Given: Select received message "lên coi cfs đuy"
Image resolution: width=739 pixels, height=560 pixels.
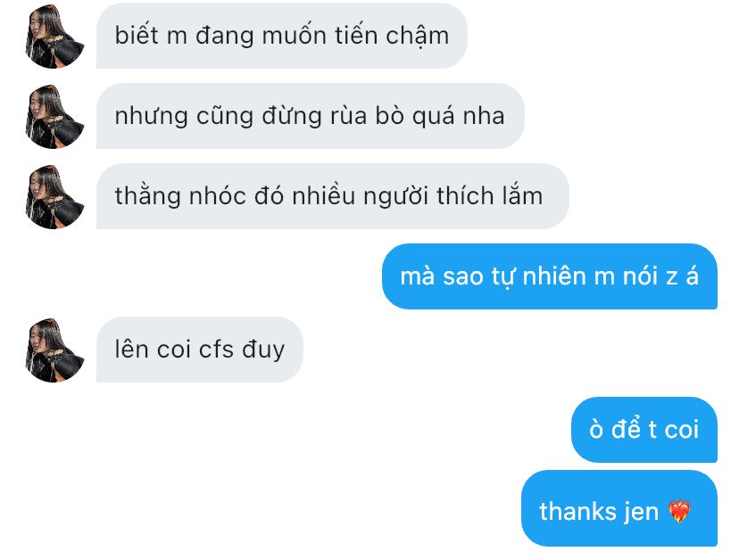Looking at the screenshot, I should click(x=200, y=350).
